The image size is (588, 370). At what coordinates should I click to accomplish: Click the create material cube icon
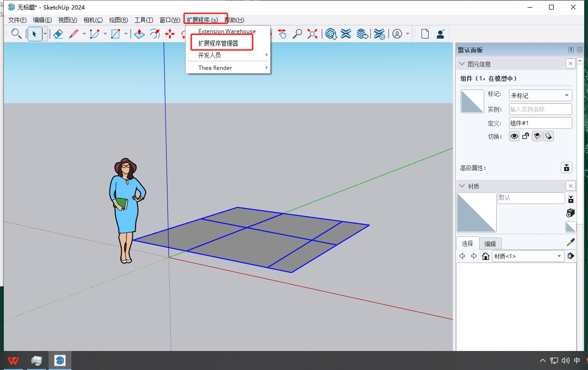point(571,213)
